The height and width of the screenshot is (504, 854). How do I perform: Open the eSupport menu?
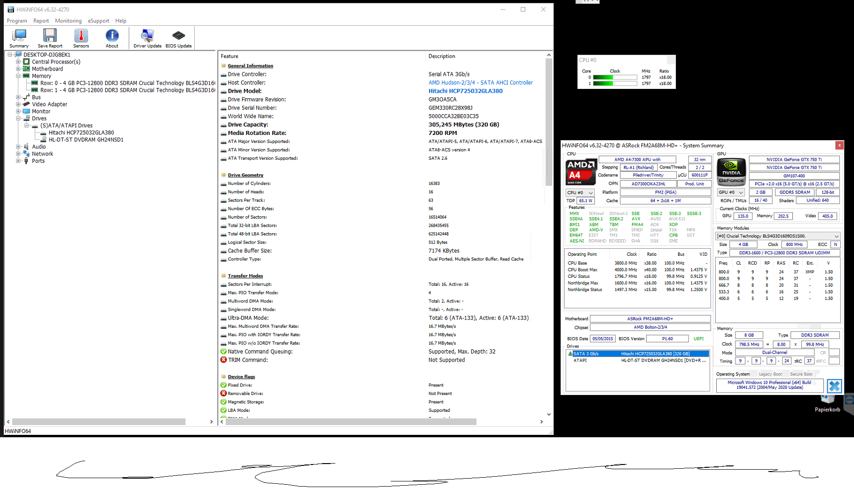tap(98, 21)
